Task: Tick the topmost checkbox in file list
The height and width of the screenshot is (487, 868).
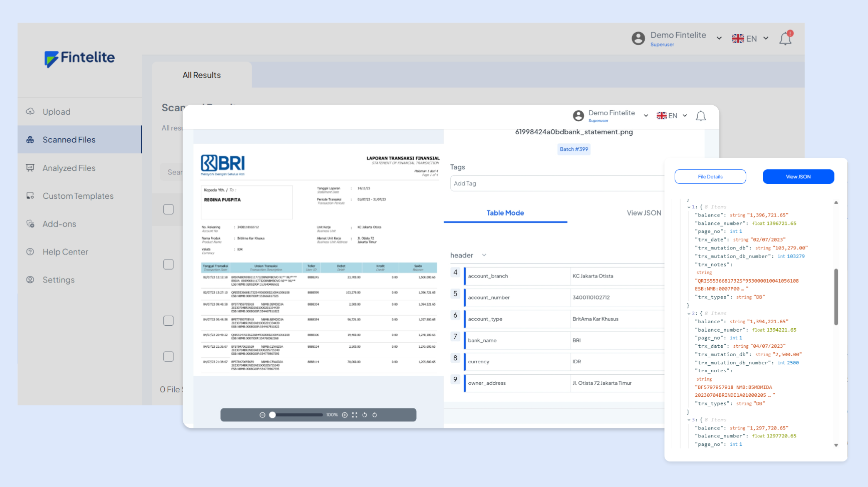Action: pos(168,209)
